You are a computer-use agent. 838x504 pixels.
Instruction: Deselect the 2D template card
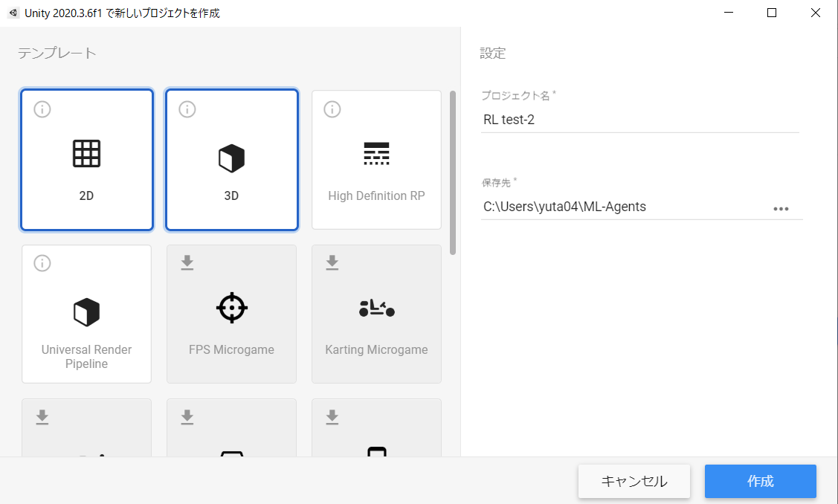click(x=86, y=160)
